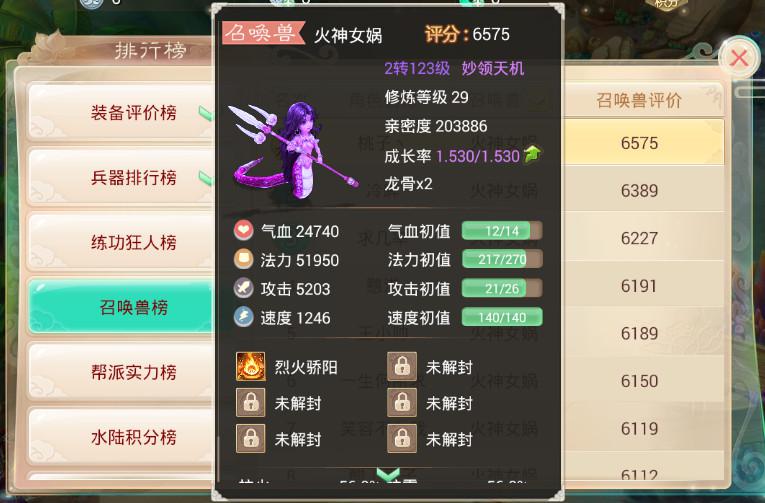Viewport: 765px width, 503px height.
Task: Click the 烈火骄阳 fire skill icon
Action: pyautogui.click(x=251, y=366)
